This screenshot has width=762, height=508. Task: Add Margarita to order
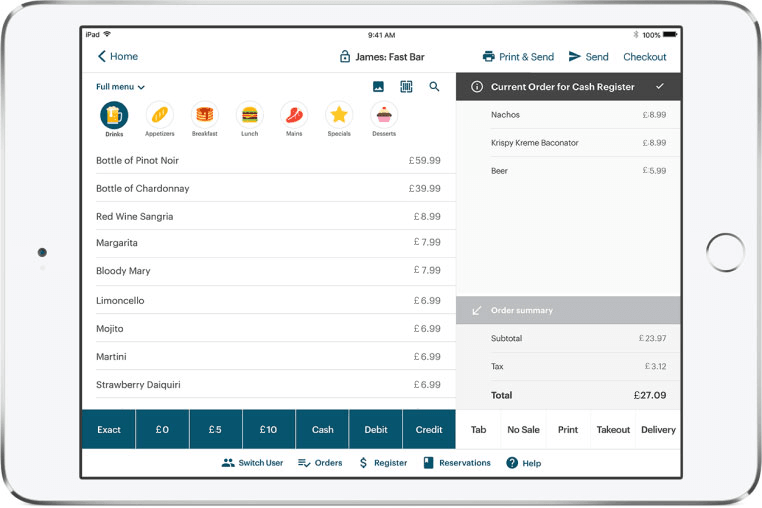[268, 243]
